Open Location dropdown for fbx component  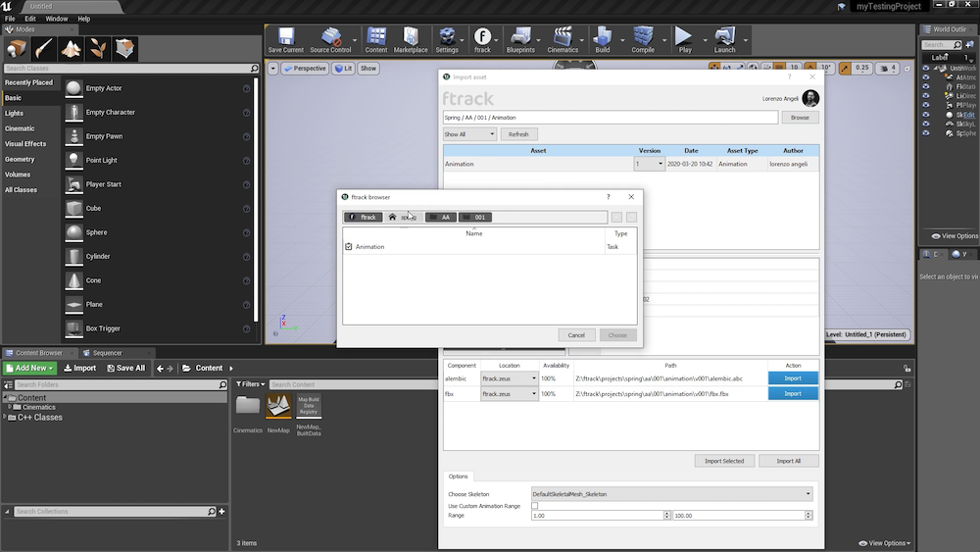pyautogui.click(x=509, y=394)
